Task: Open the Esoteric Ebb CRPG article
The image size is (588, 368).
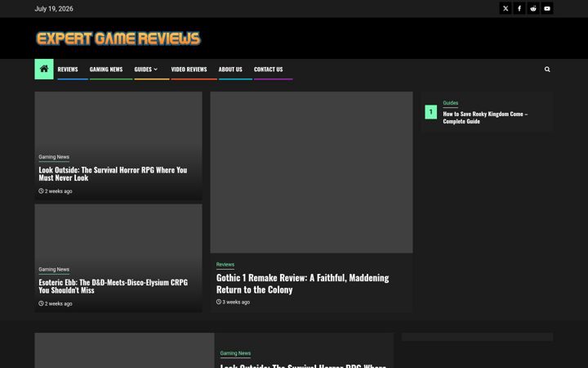Action: (x=113, y=286)
